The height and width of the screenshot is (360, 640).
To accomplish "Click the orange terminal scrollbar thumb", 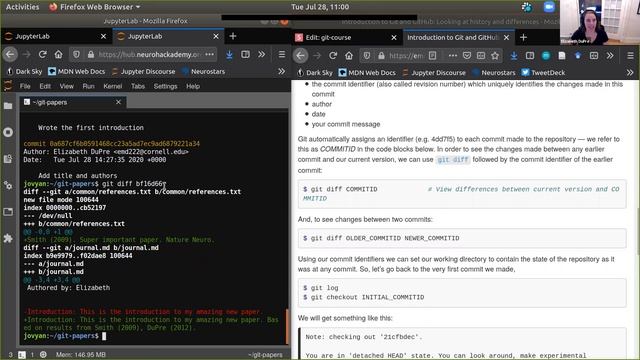I will [x=287, y=326].
